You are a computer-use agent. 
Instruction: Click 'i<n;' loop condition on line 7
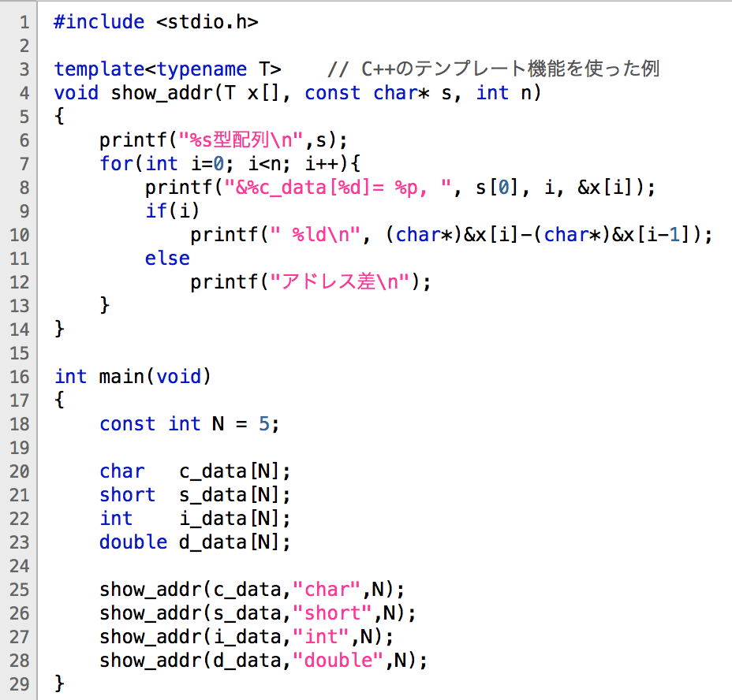tap(269, 164)
